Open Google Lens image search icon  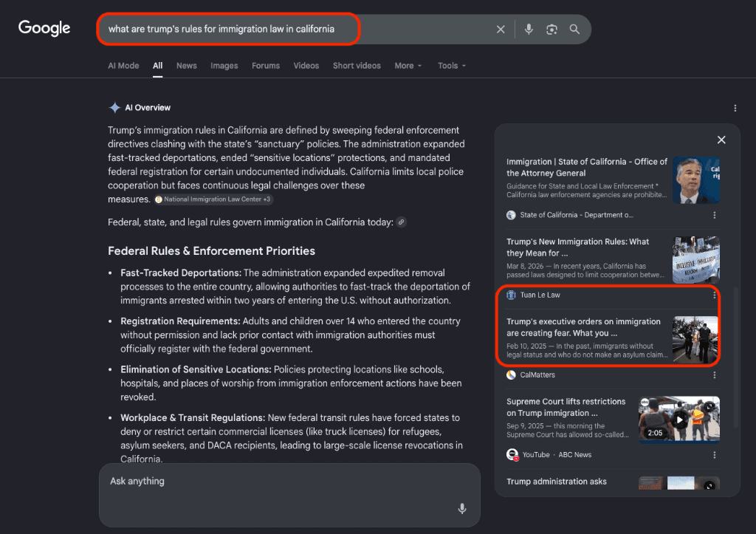tap(551, 30)
